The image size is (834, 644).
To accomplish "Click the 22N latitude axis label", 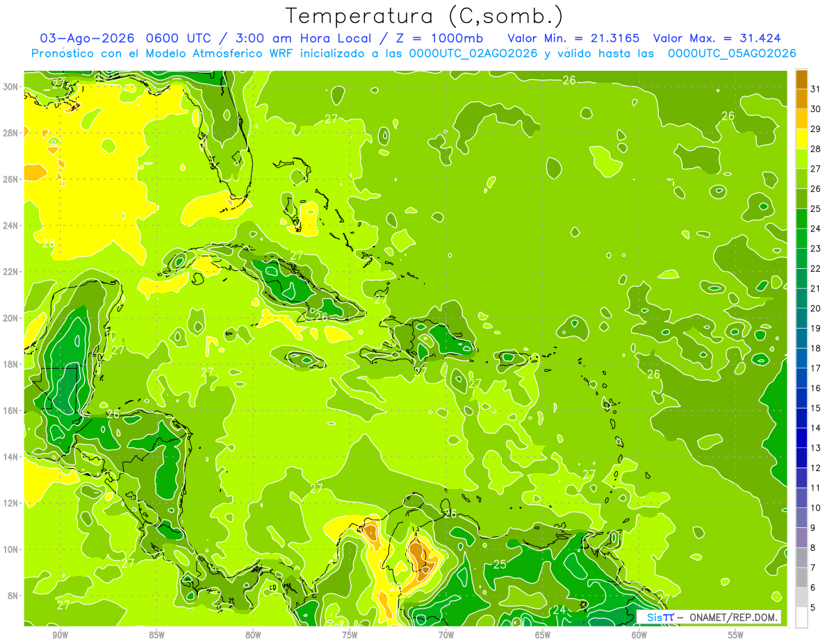I will pos(12,272).
